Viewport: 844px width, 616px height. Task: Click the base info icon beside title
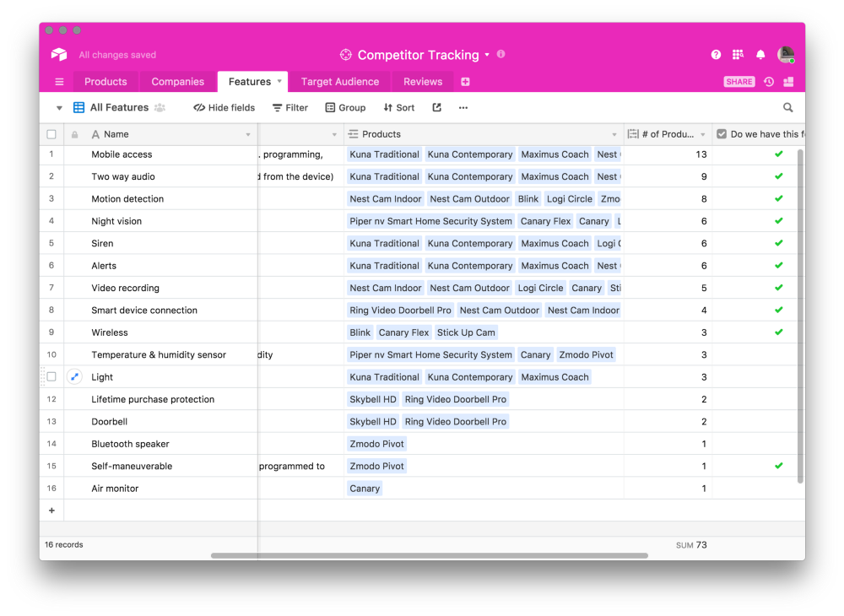tap(501, 54)
